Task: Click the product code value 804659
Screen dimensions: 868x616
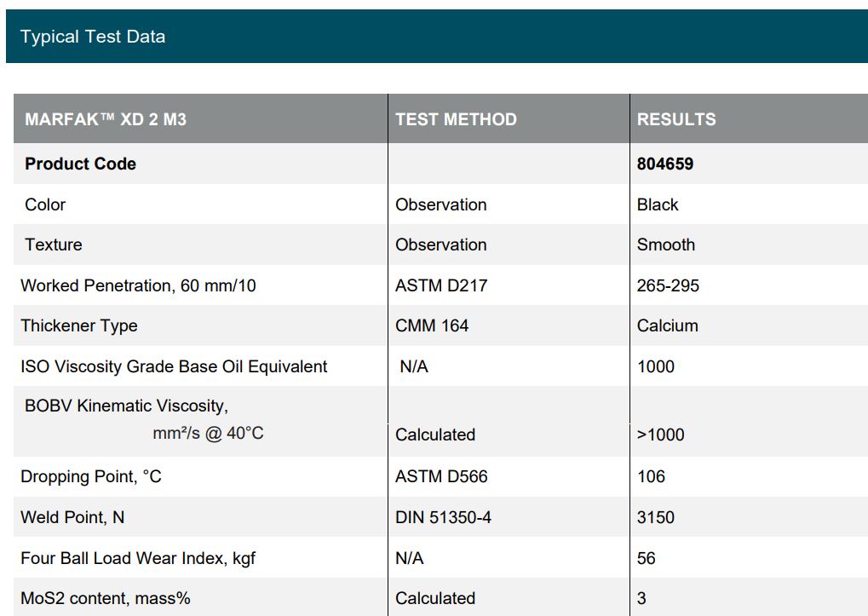Action: (x=664, y=164)
